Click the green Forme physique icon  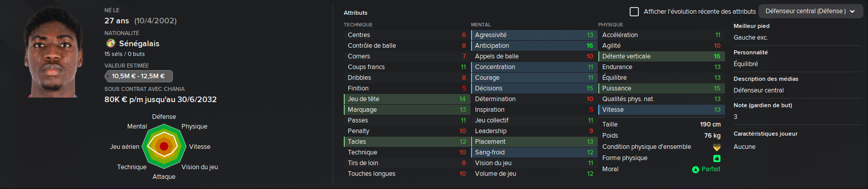coord(717,159)
